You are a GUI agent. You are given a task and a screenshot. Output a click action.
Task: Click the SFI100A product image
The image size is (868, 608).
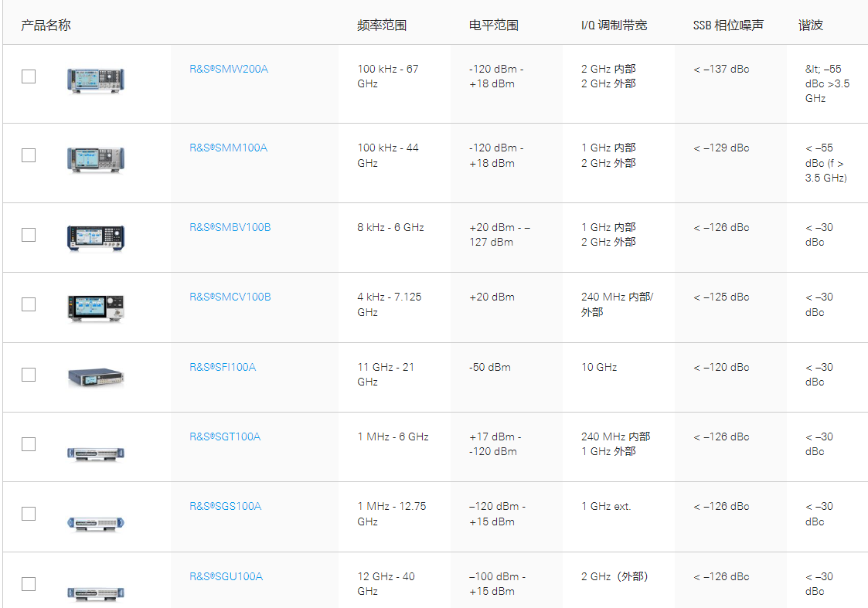pos(96,378)
